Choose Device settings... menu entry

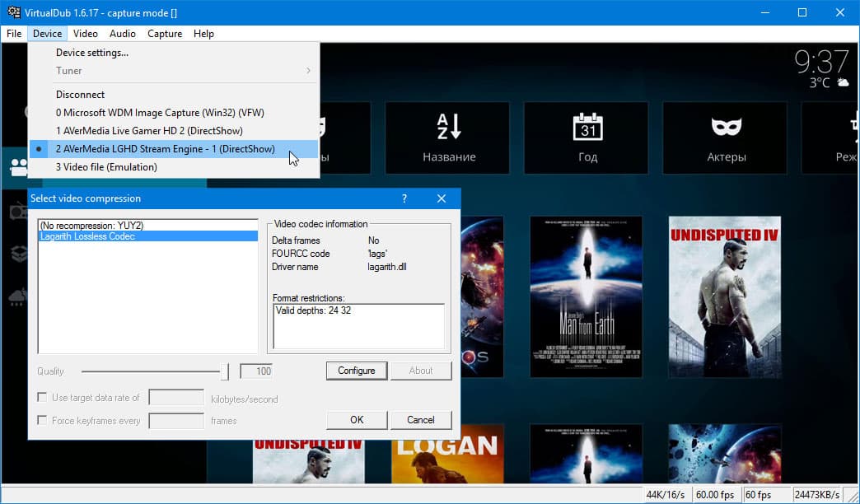tap(92, 53)
